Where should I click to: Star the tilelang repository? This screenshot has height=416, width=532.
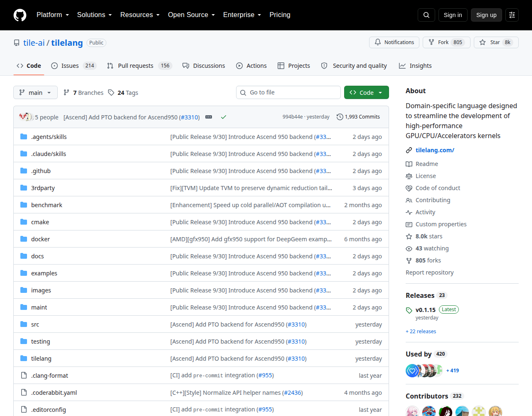(x=496, y=42)
